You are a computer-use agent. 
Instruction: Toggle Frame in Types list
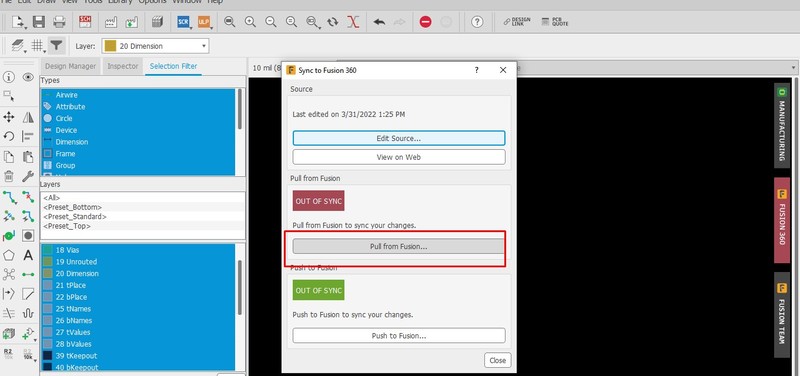coord(138,154)
